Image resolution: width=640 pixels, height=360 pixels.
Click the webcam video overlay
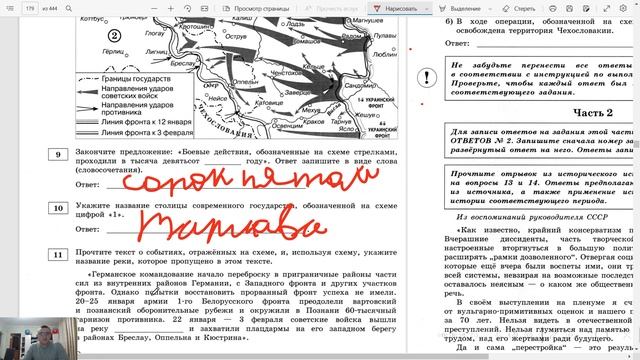tap(38, 339)
